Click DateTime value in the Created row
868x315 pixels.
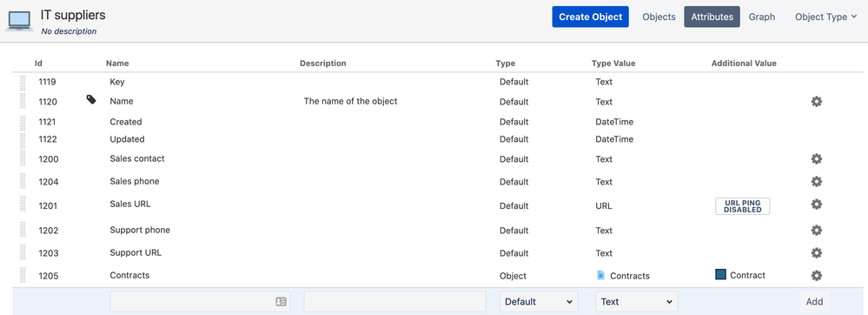[x=614, y=122]
